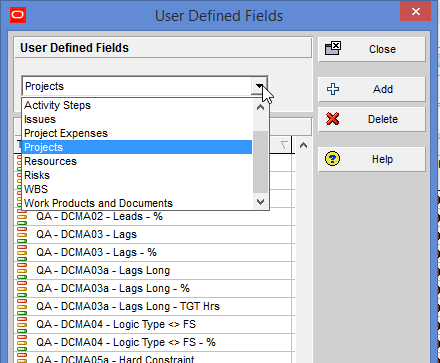Click the dropdown list scrollbar thumb
Viewport: 440px width, 363px height.
tap(260, 162)
